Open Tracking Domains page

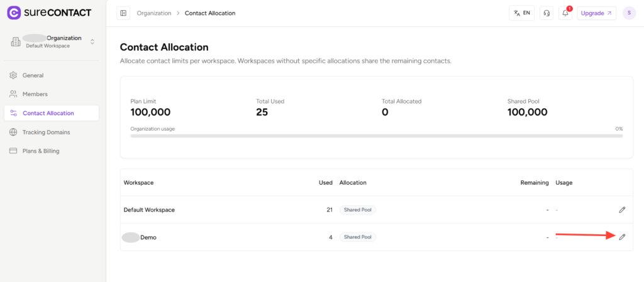[x=46, y=133]
